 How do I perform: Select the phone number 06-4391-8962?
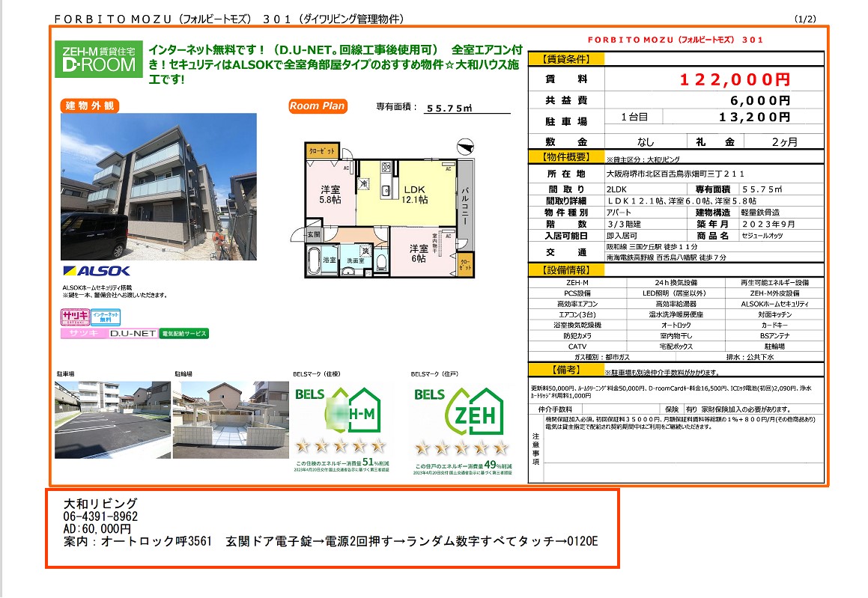(x=100, y=516)
